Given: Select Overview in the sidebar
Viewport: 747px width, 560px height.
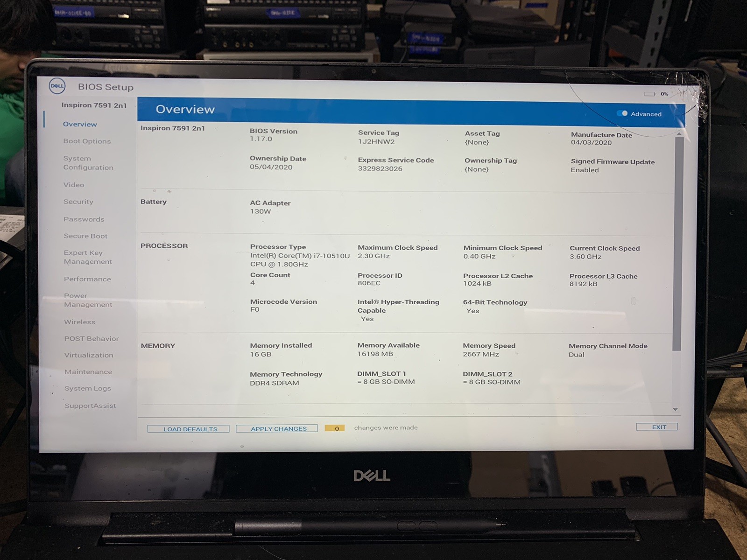Looking at the screenshot, I should [x=80, y=124].
